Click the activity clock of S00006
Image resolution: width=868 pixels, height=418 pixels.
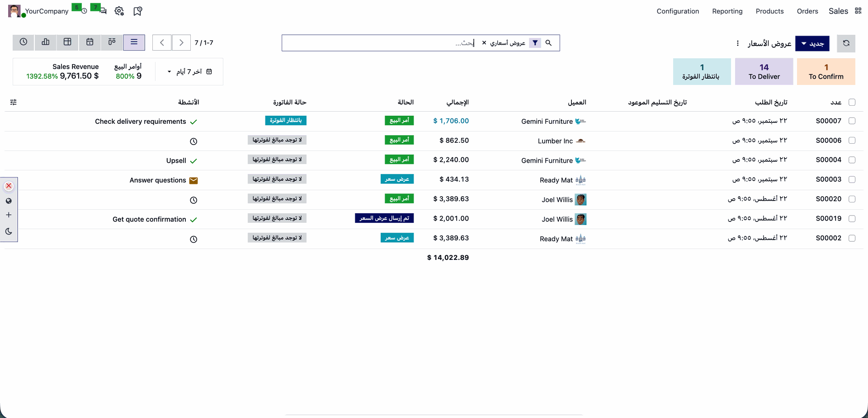tap(193, 141)
